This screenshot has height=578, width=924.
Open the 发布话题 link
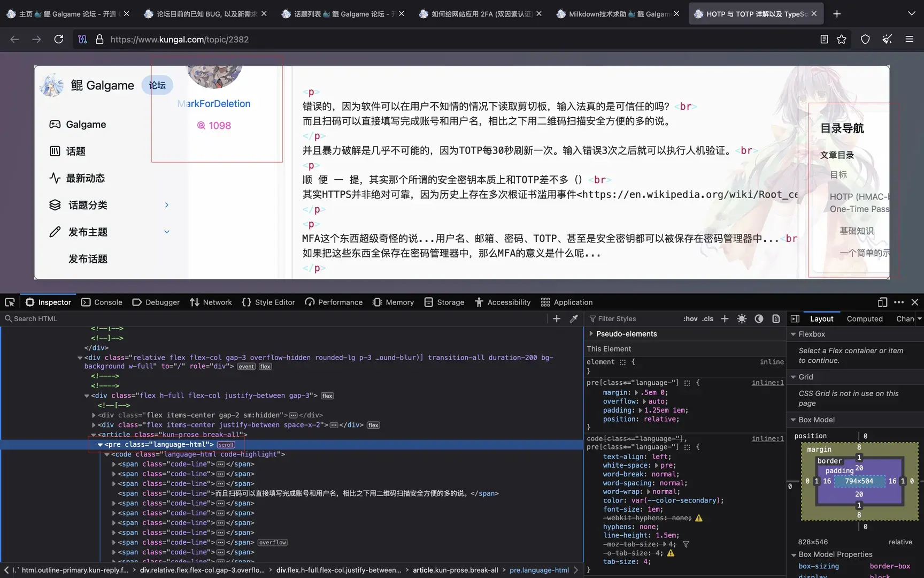88,259
